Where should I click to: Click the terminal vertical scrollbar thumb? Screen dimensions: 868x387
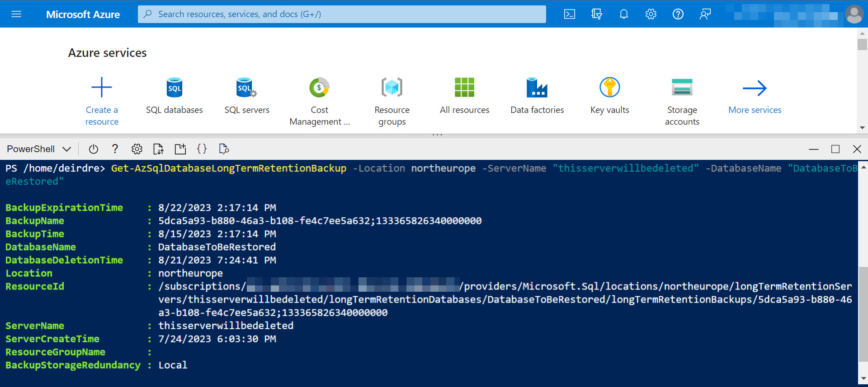[863, 314]
